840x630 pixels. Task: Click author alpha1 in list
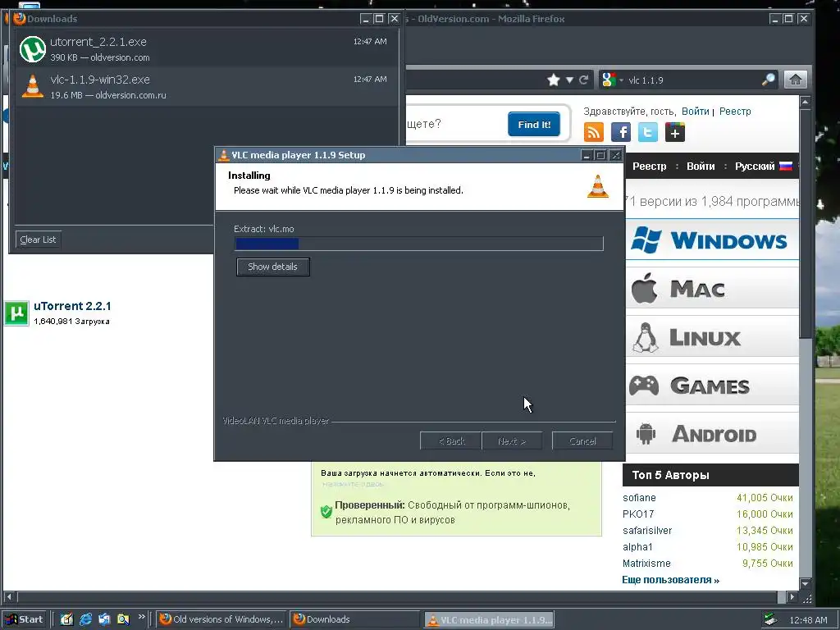point(637,547)
